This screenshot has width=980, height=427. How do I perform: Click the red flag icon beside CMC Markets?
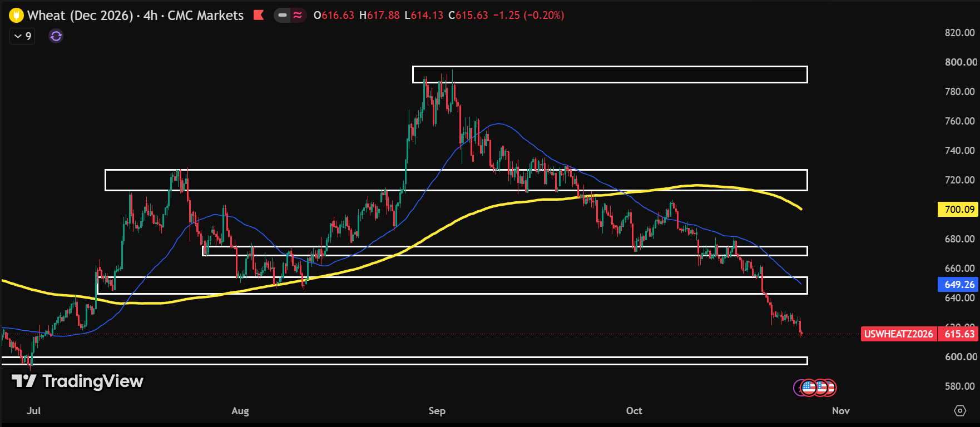259,15
